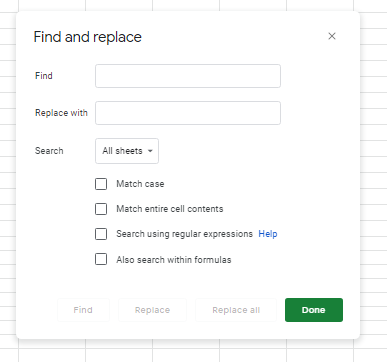Tick Match entire cell contents
The width and height of the screenshot is (387, 362).
point(101,209)
